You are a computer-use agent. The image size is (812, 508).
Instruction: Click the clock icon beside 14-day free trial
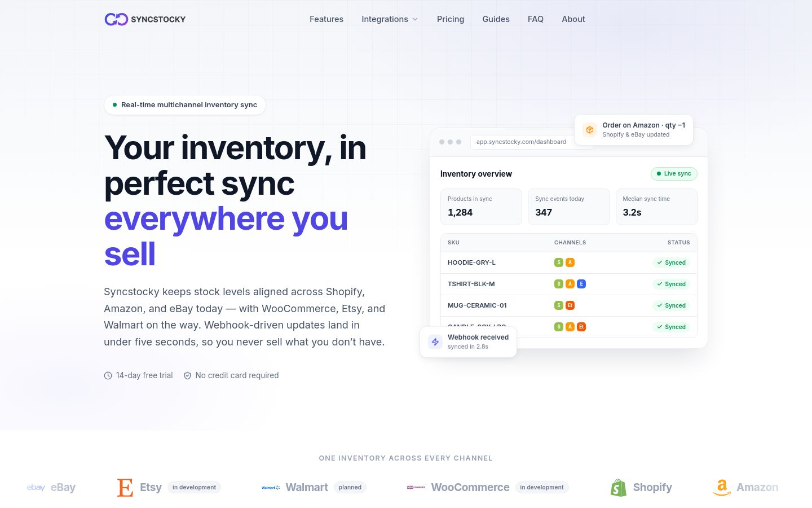point(108,376)
